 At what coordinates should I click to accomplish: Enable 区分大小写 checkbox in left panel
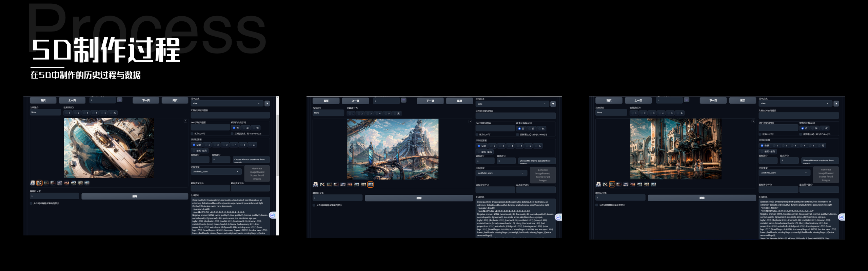pyautogui.click(x=192, y=134)
